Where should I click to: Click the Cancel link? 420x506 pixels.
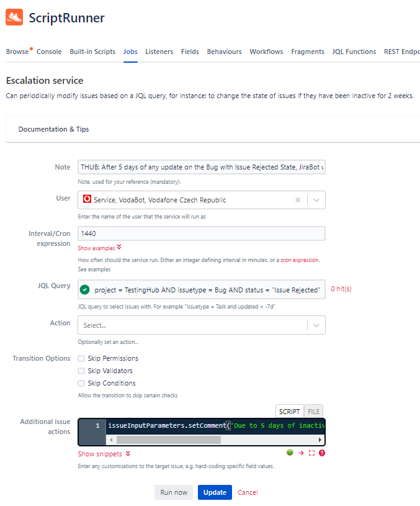click(248, 492)
